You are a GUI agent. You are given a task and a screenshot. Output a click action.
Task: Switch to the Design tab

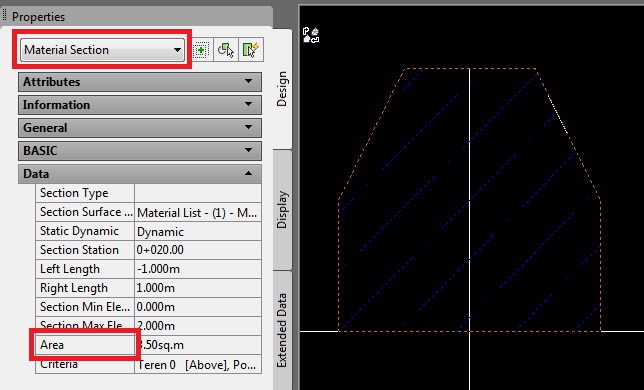pos(282,89)
